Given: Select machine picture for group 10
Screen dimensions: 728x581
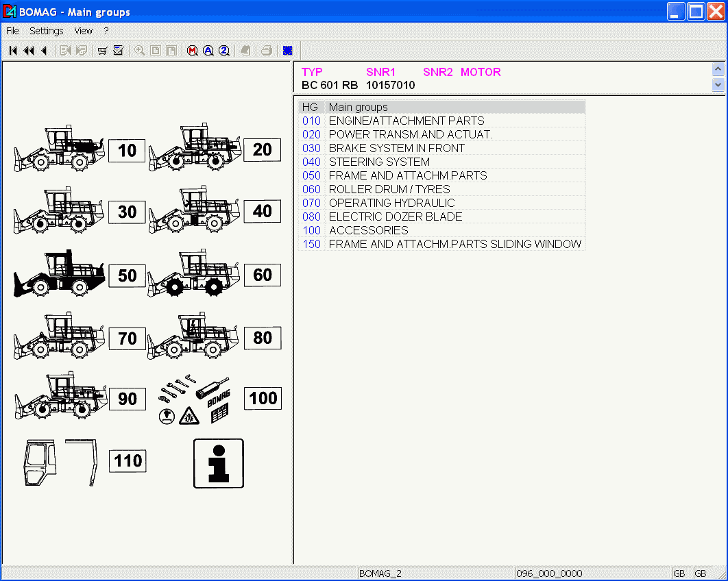Looking at the screenshot, I should pyautogui.click(x=59, y=148).
